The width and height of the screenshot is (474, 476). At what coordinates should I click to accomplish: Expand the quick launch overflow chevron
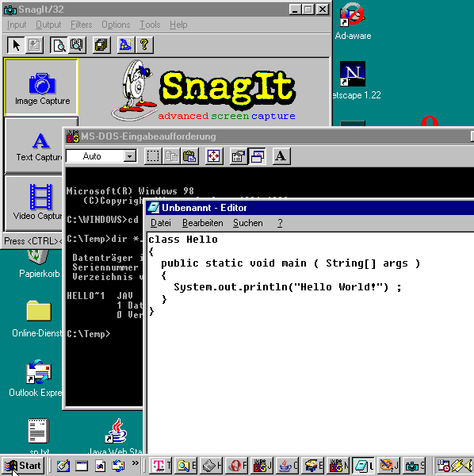[136, 463]
